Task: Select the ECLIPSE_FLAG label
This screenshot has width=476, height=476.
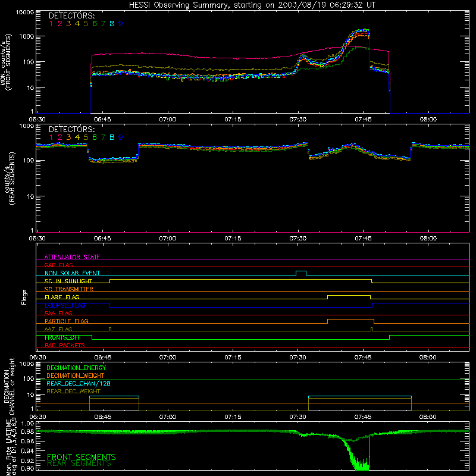Action: [x=65, y=305]
